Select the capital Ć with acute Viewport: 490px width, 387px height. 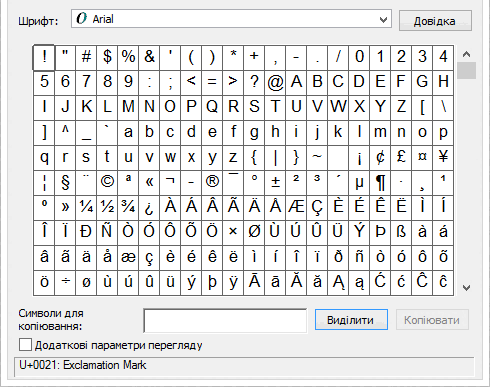coord(380,282)
